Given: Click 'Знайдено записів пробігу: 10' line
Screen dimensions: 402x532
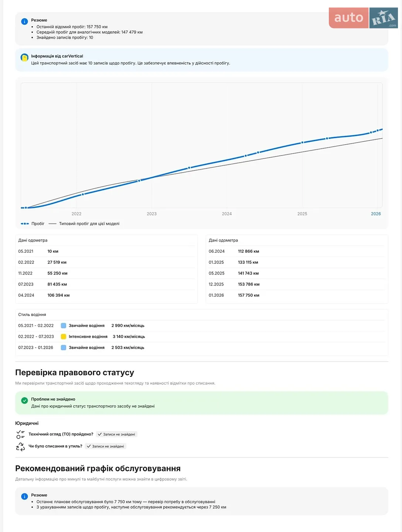Looking at the screenshot, I should [65, 37].
